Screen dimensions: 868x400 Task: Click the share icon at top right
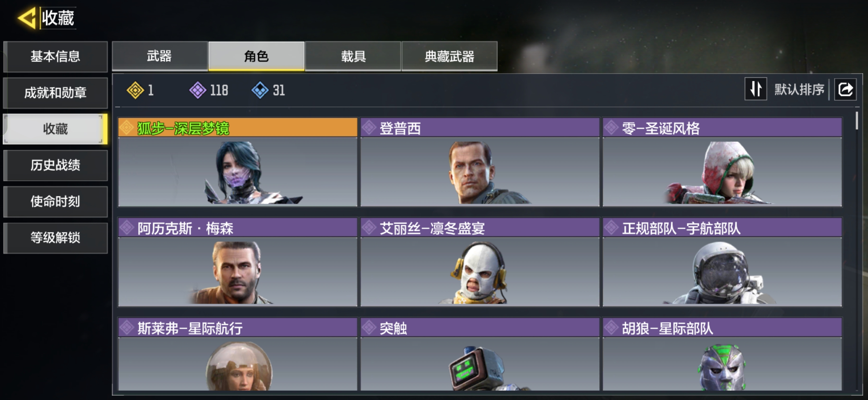[845, 89]
